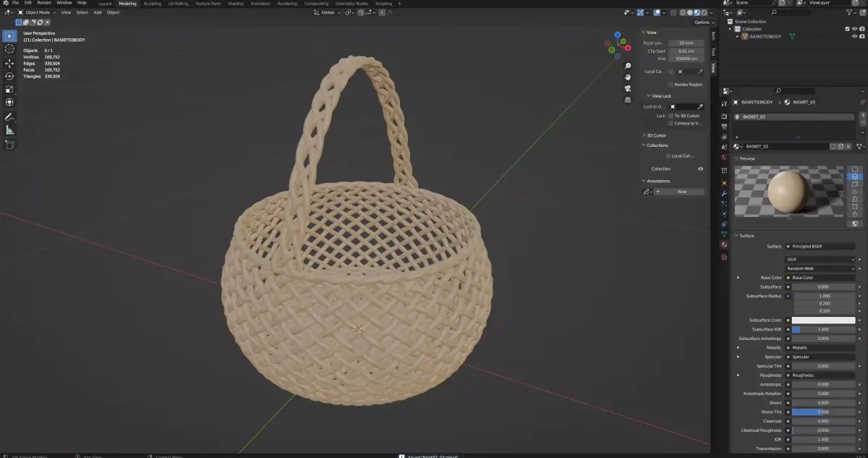Screen dimensions: 868x458
Task: Click the pan hand gizmo in viewport
Action: point(628,77)
